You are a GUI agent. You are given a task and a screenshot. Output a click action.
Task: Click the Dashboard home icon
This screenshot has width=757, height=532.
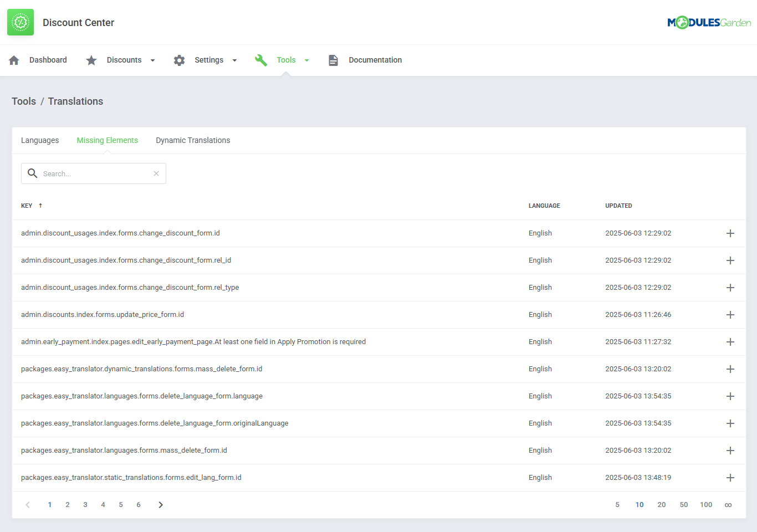(x=14, y=60)
